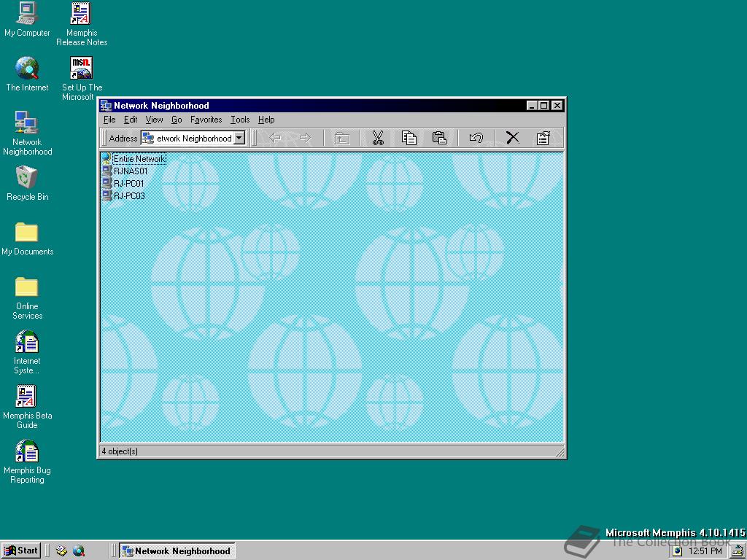Image resolution: width=747 pixels, height=560 pixels.
Task: Open Memphis Beta Guide shortcut
Action: pyautogui.click(x=27, y=407)
